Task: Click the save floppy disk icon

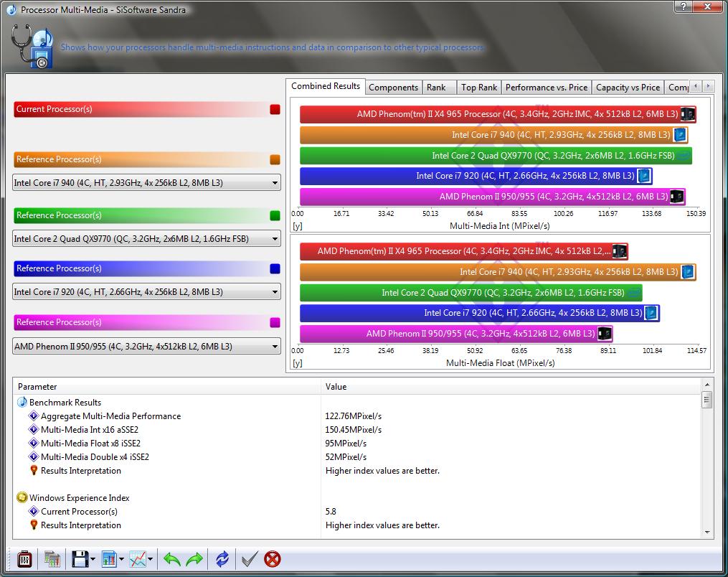Action: pos(80,559)
